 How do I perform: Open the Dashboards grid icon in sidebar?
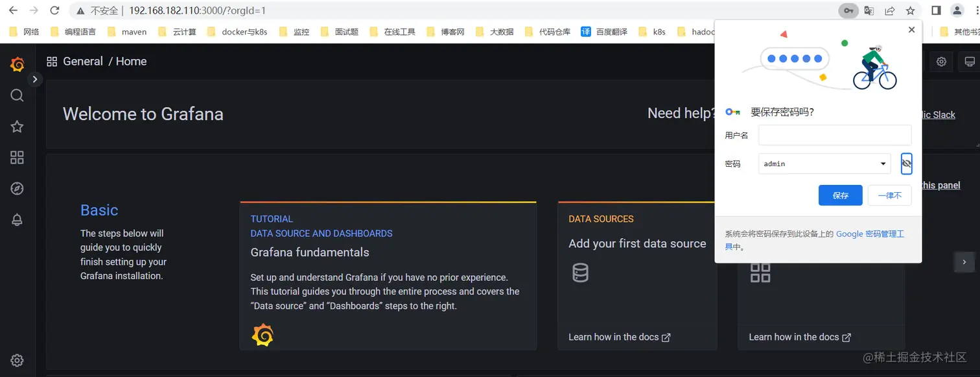(x=17, y=158)
